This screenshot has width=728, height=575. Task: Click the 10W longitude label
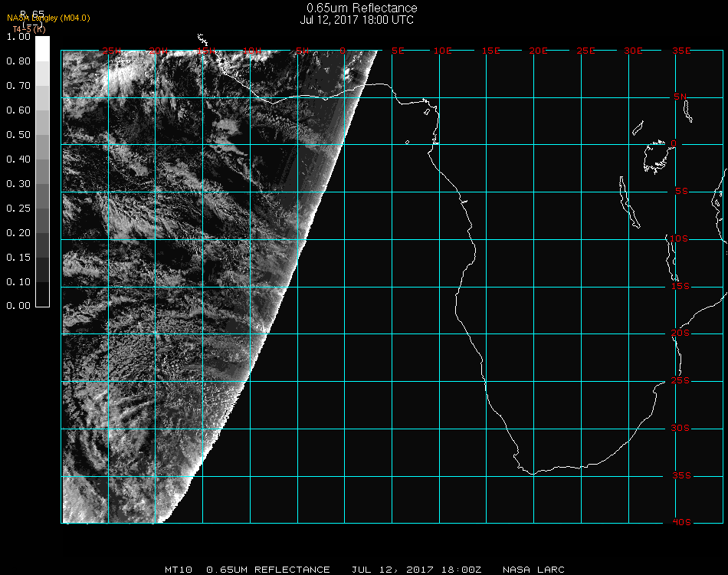pyautogui.click(x=252, y=51)
